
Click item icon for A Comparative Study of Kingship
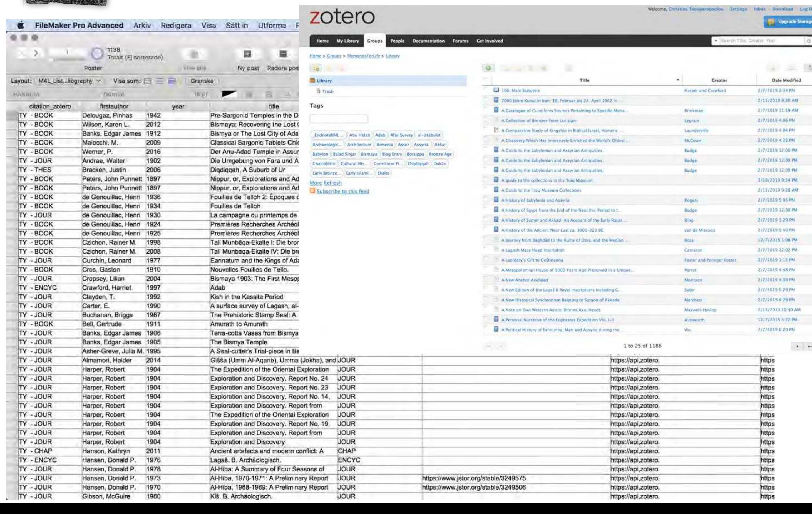coord(496,130)
